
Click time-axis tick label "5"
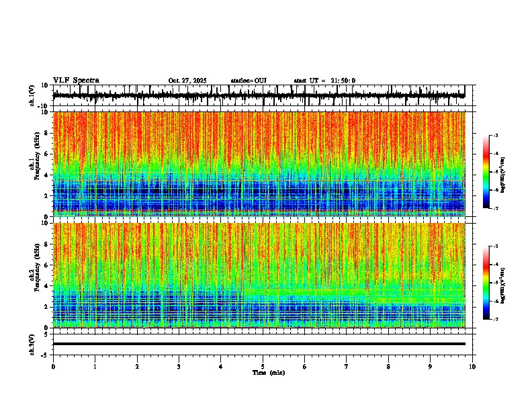click(x=263, y=367)
